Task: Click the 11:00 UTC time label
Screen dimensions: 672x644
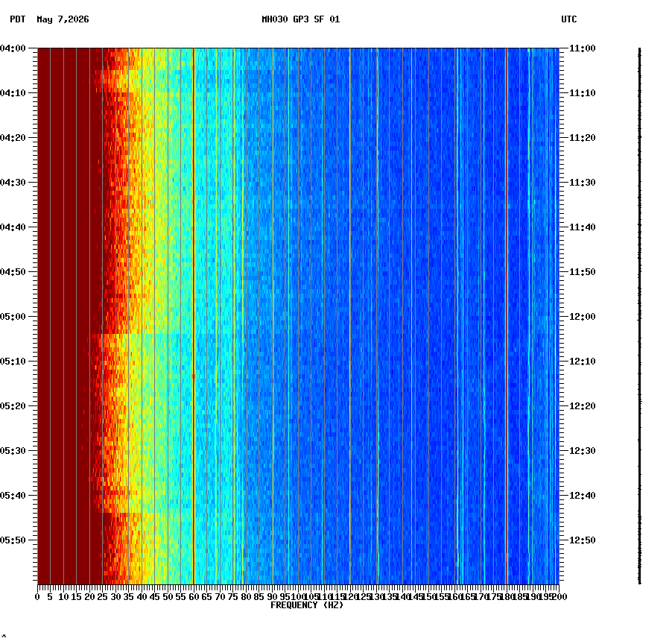Action: [583, 48]
